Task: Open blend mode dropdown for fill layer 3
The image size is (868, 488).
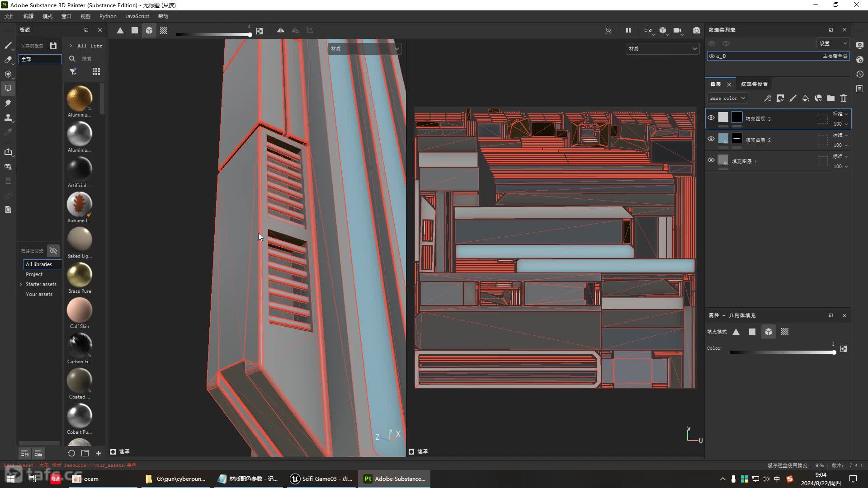Action: coord(841,114)
